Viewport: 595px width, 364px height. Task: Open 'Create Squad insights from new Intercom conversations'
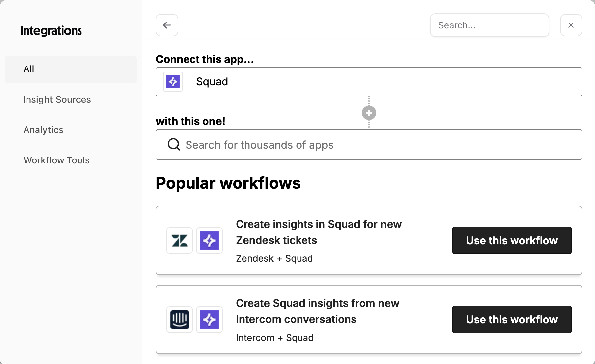tap(317, 311)
